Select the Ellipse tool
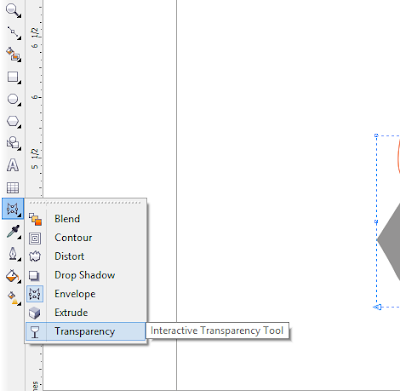 coord(13,99)
